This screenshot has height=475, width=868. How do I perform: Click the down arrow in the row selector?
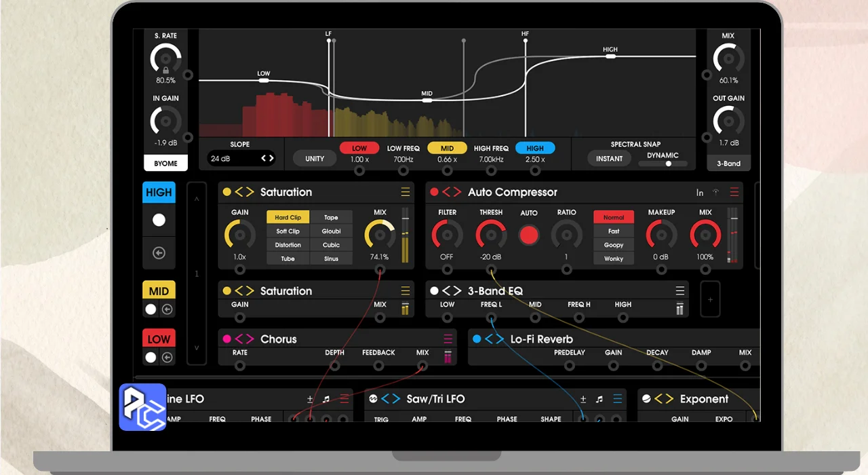(197, 347)
